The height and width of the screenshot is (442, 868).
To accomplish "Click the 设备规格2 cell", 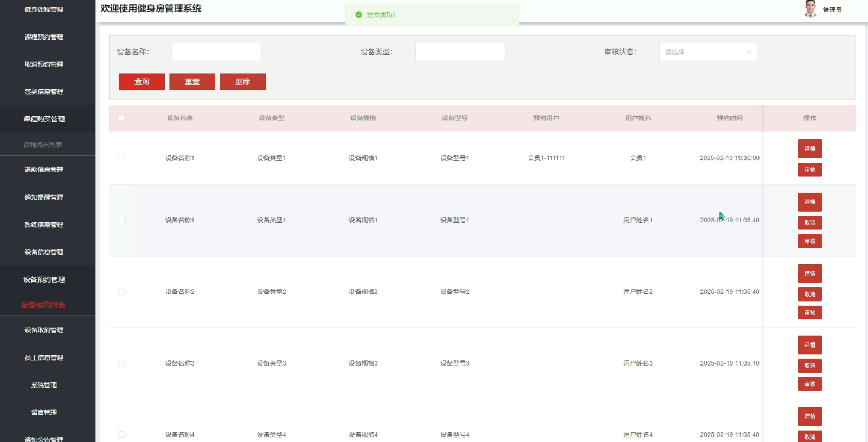I will 363,292.
